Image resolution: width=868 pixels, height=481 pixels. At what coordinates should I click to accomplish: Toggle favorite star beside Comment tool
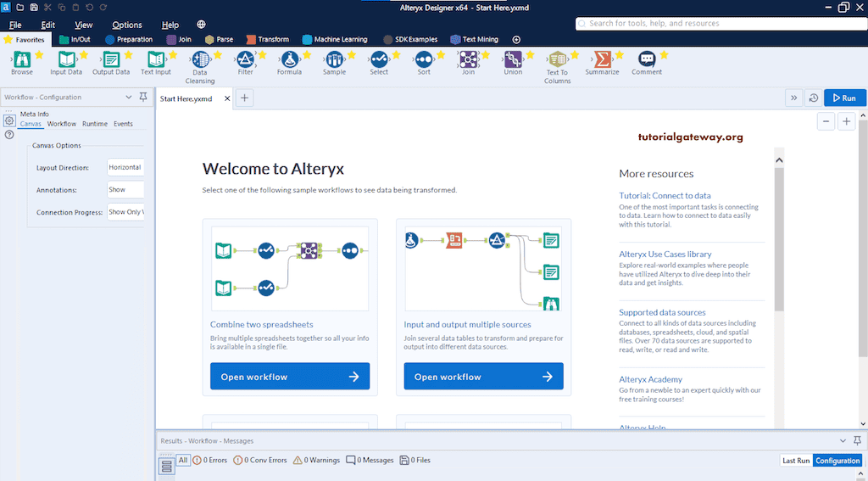pos(664,54)
